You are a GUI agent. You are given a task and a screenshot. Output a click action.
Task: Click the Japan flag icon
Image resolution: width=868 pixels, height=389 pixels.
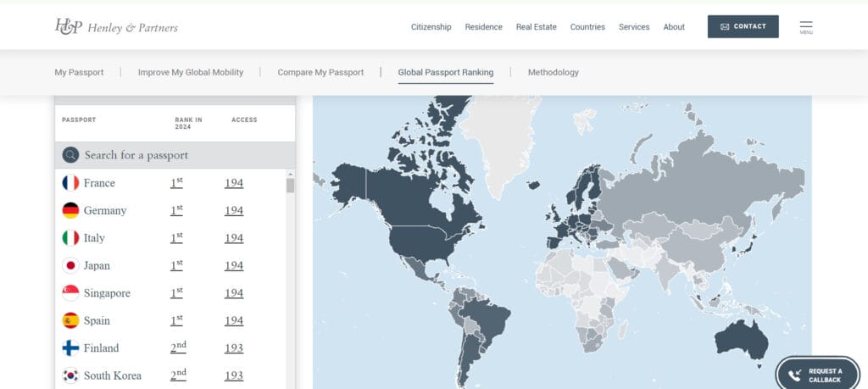point(70,265)
